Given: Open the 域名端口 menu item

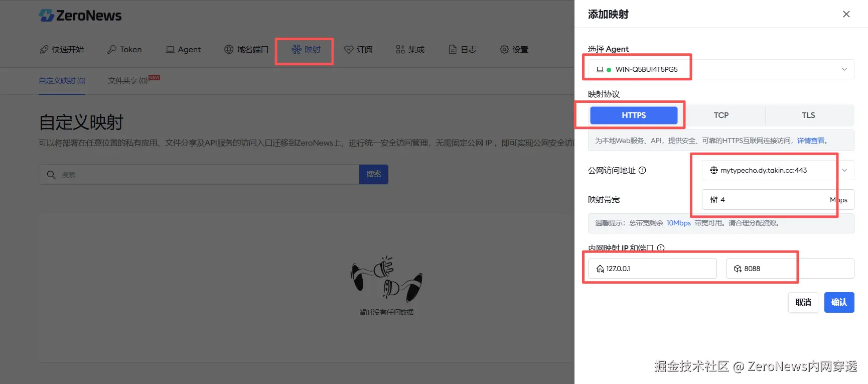Looking at the screenshot, I should [246, 49].
